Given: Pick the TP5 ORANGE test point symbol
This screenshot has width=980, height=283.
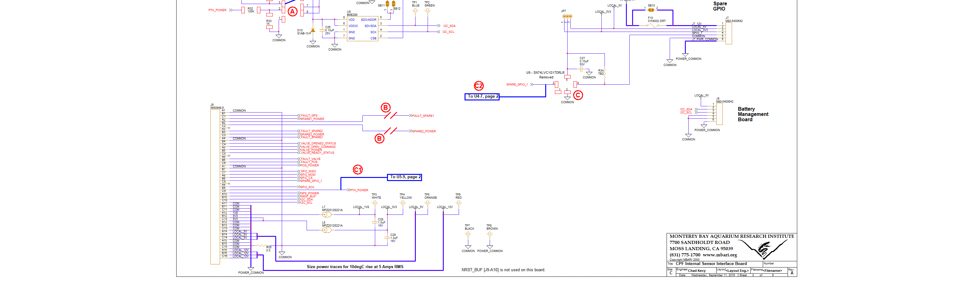Looking at the screenshot, I should point(428,203).
